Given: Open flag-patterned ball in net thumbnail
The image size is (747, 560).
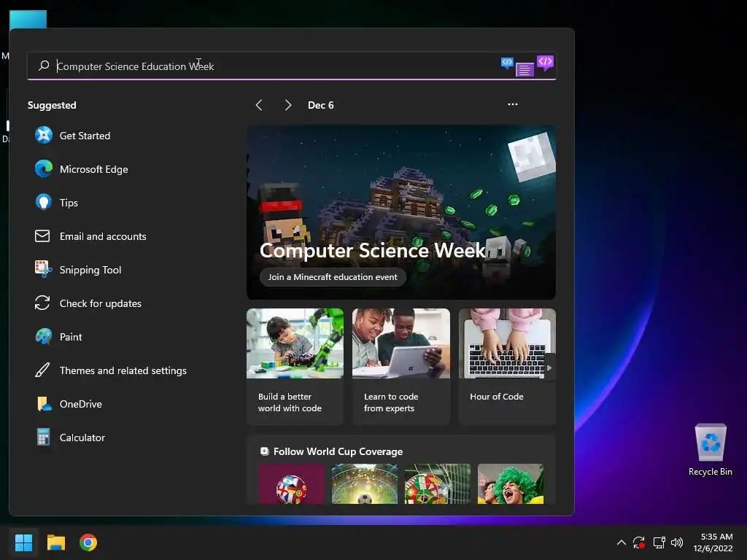Looking at the screenshot, I should [438, 484].
